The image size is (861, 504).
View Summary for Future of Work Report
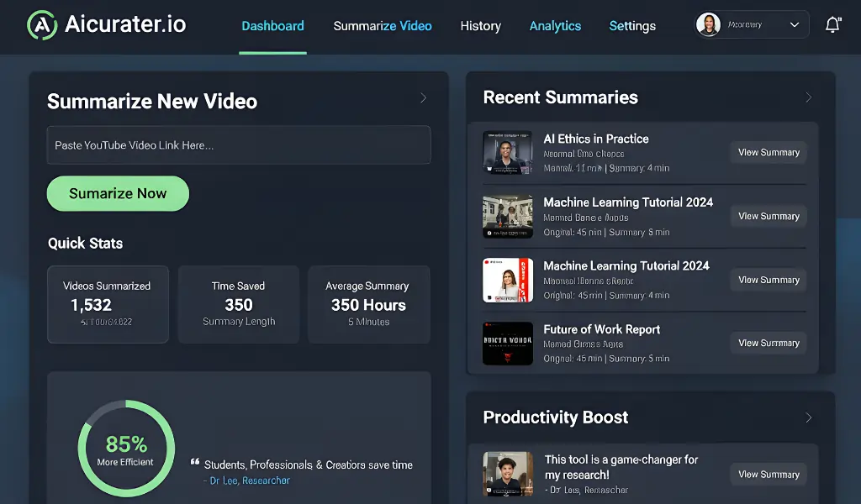coord(768,343)
